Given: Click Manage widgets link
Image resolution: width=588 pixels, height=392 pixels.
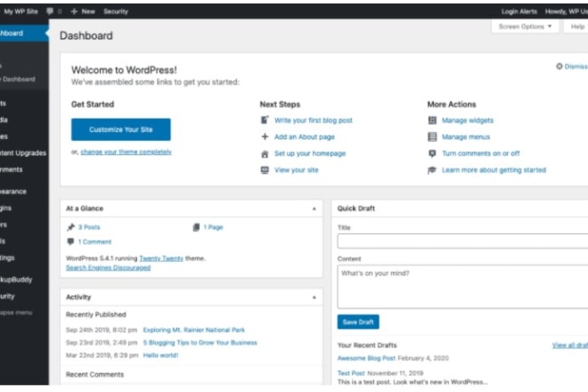Looking at the screenshot, I should pos(468,120).
